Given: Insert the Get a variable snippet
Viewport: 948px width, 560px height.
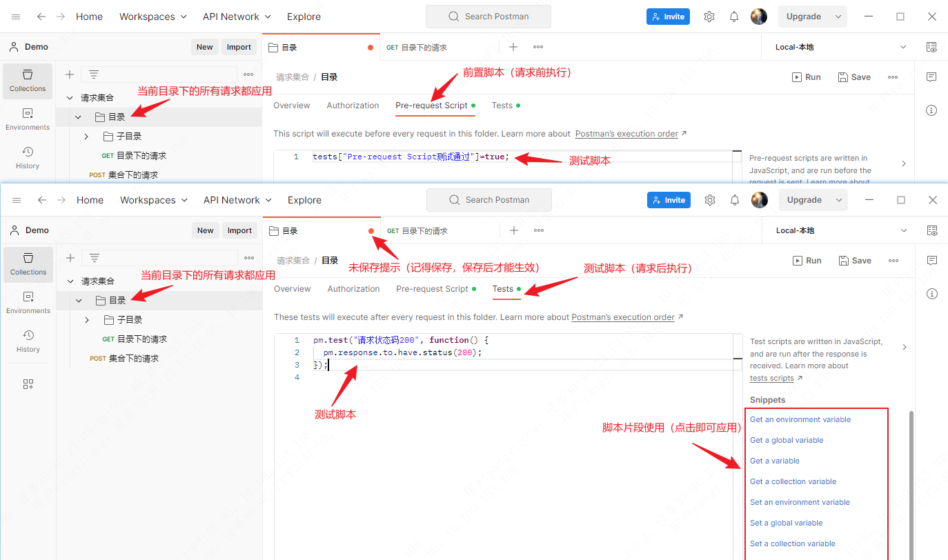Looking at the screenshot, I should coord(775,461).
